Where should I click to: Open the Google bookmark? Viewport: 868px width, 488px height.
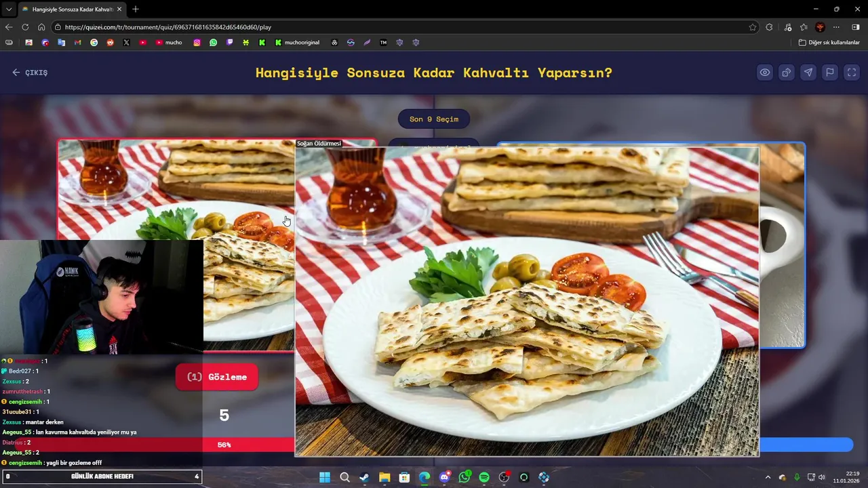click(x=94, y=42)
